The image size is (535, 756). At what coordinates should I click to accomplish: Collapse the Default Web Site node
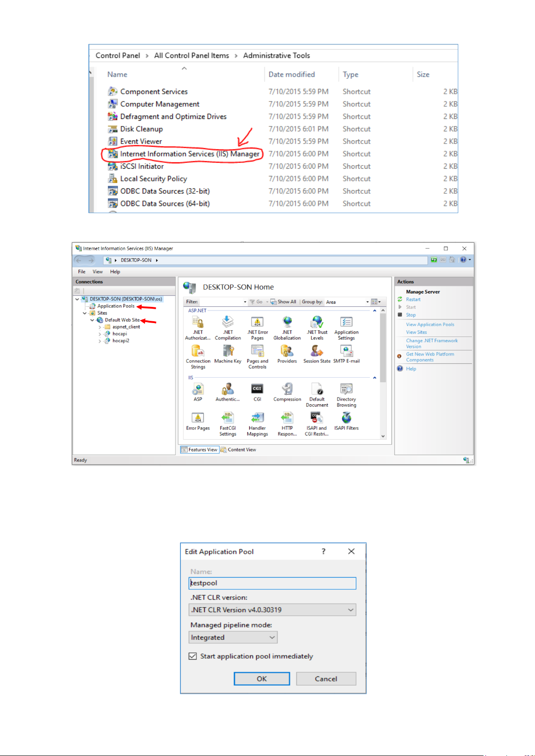(x=92, y=320)
